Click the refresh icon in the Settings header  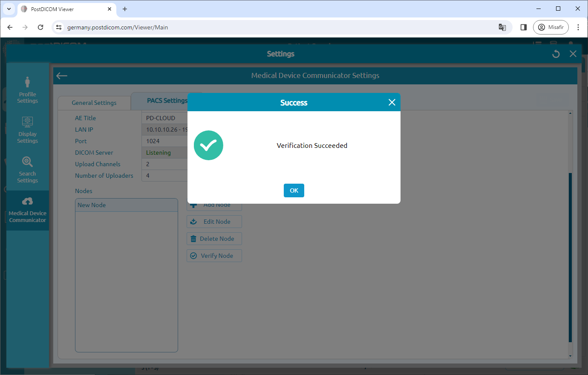click(x=556, y=54)
